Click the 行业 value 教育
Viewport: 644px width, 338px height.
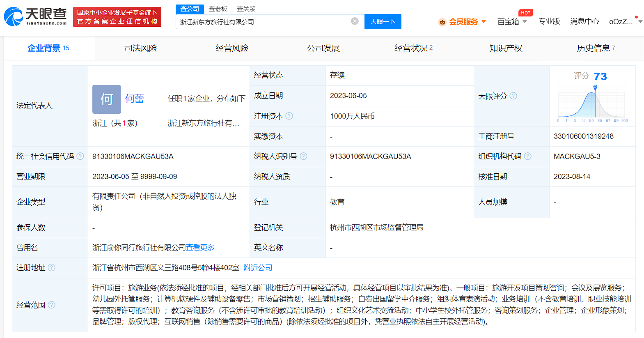[337, 202]
